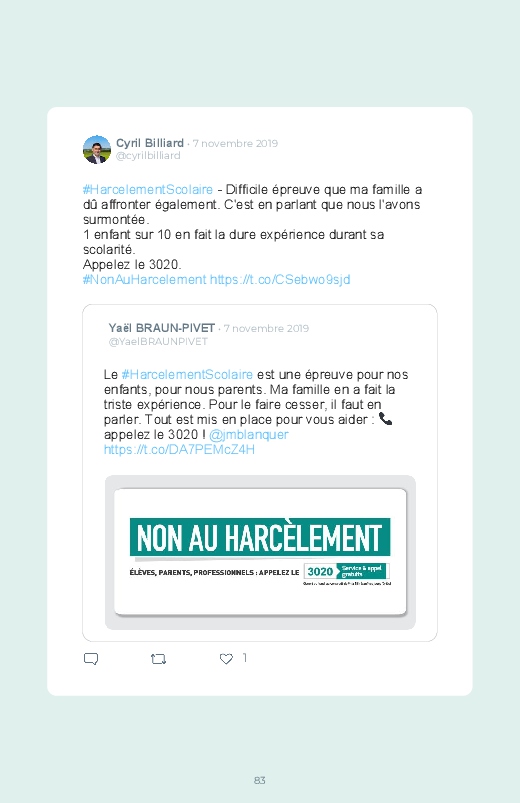
Task: Open Cyril Billiard's profile avatar
Action: [97, 150]
